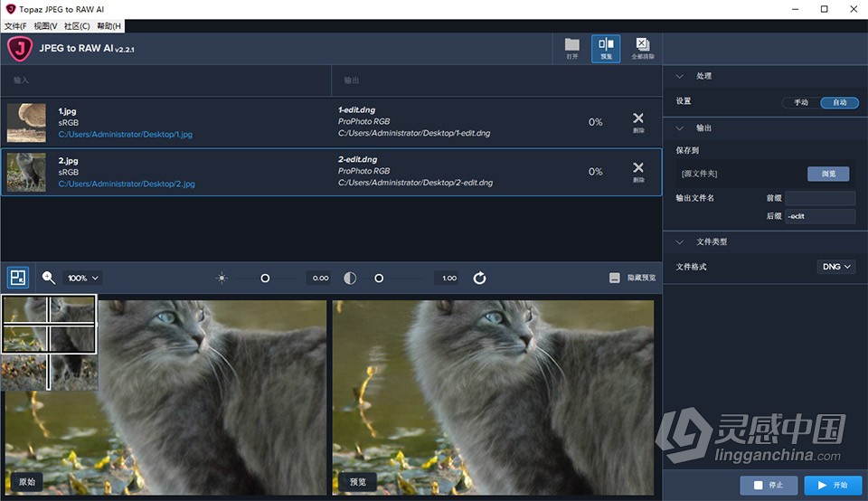Open the 帮助 menu
The width and height of the screenshot is (868, 501).
(109, 26)
